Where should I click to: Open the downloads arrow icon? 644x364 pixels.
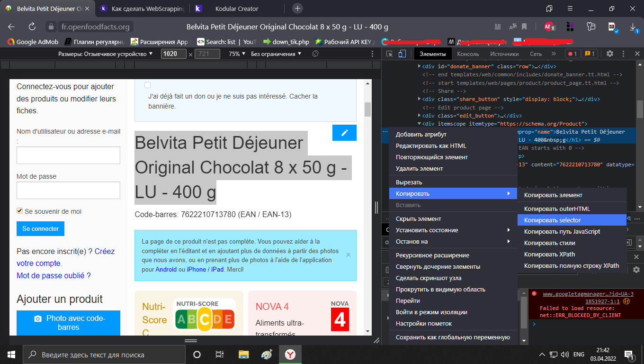click(x=634, y=27)
